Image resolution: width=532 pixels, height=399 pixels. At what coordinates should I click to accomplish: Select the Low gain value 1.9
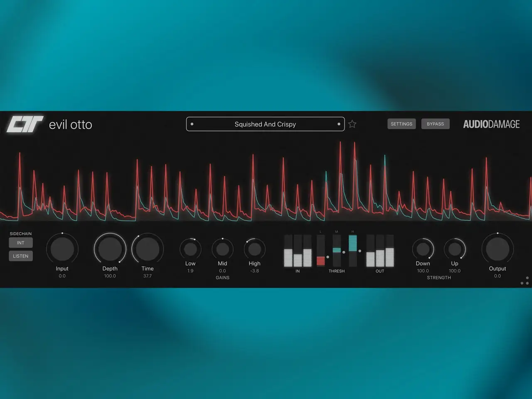point(190,271)
